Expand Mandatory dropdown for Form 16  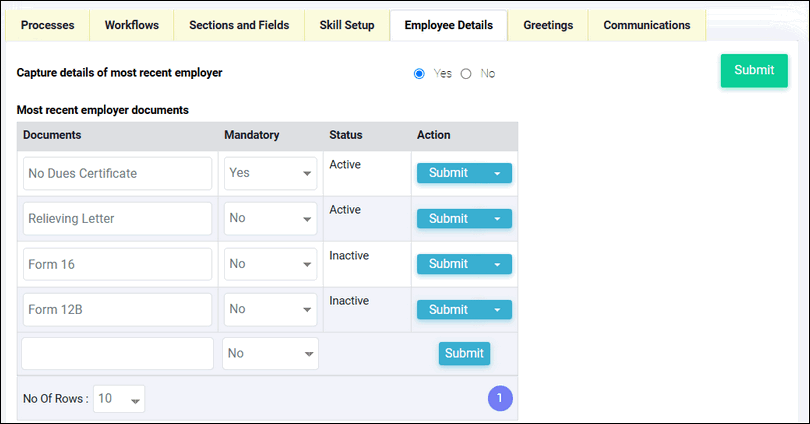[270, 264]
